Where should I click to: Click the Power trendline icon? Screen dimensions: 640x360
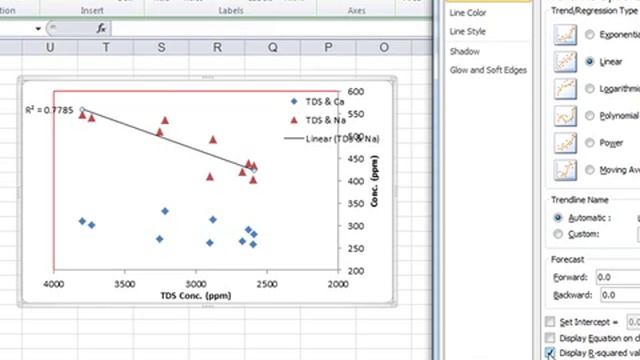tap(565, 143)
